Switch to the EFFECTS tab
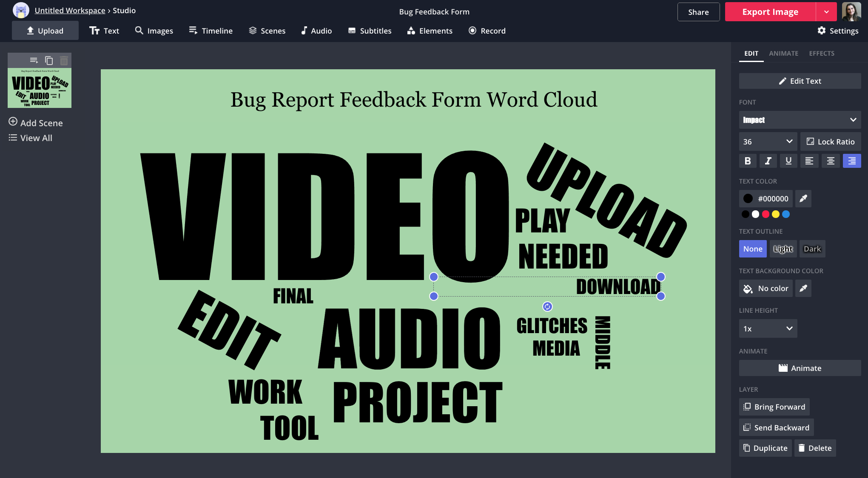 click(x=821, y=53)
